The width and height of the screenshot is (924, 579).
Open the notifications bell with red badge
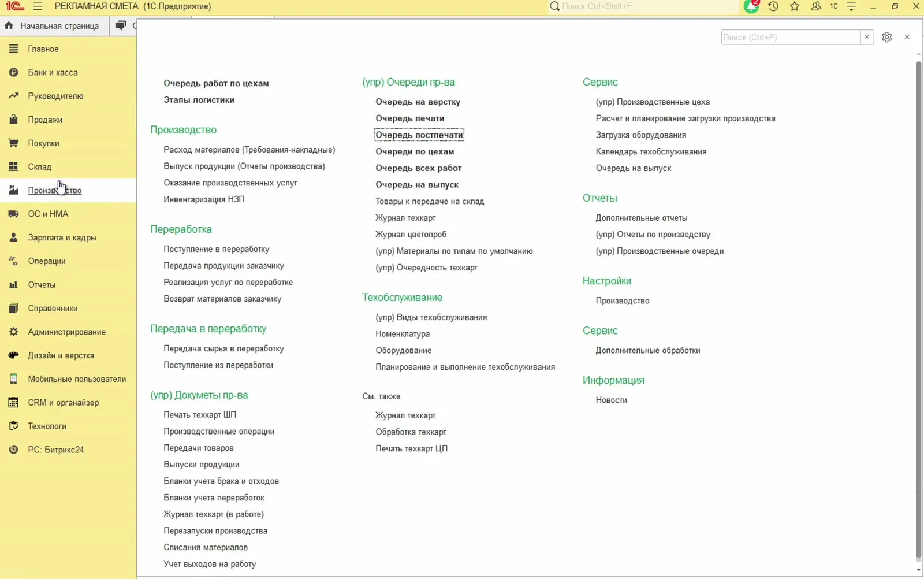tap(751, 6)
